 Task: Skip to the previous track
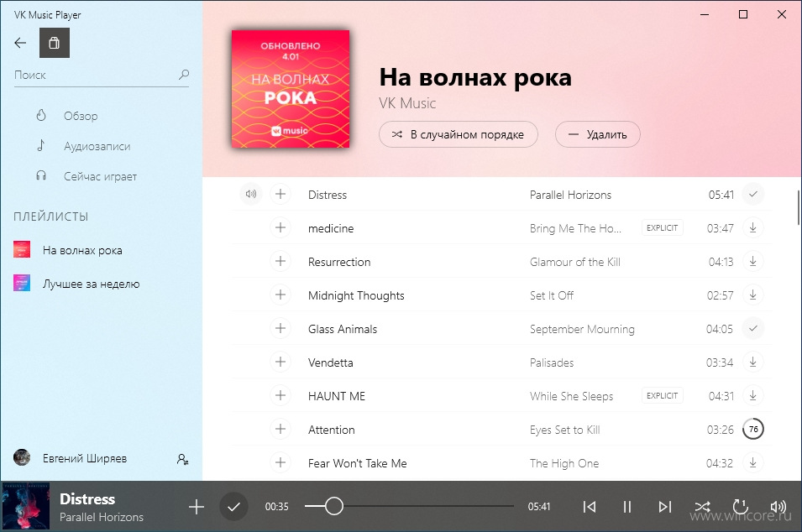[x=590, y=507]
